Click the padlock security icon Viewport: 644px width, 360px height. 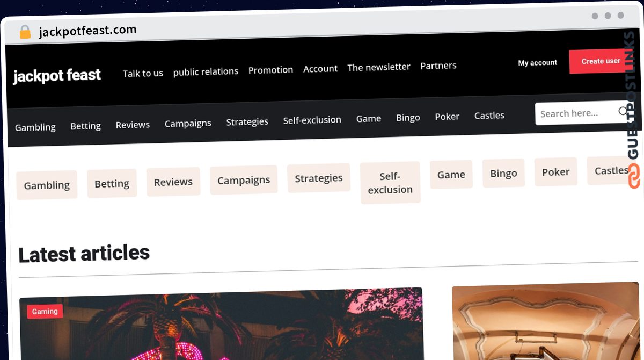click(25, 32)
